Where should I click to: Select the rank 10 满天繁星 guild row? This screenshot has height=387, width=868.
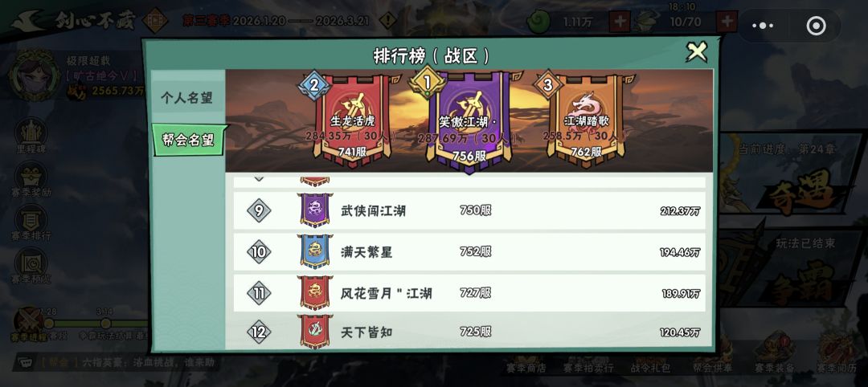(x=469, y=252)
